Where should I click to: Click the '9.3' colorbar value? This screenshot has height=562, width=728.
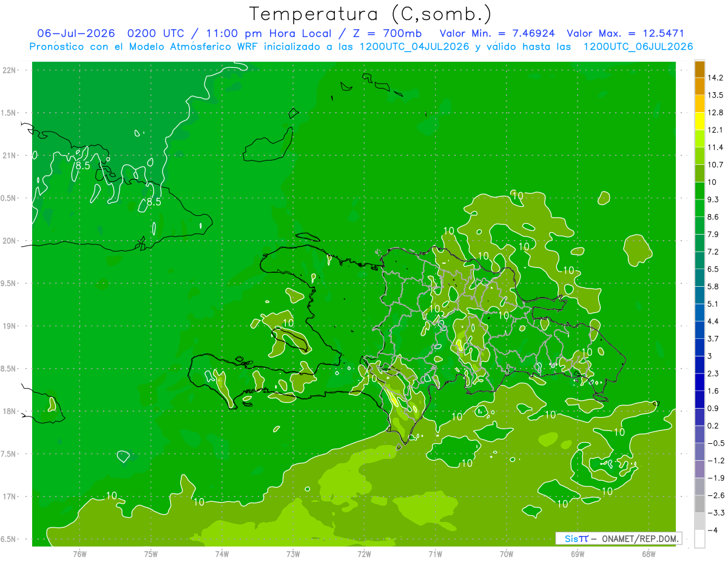[x=713, y=199]
